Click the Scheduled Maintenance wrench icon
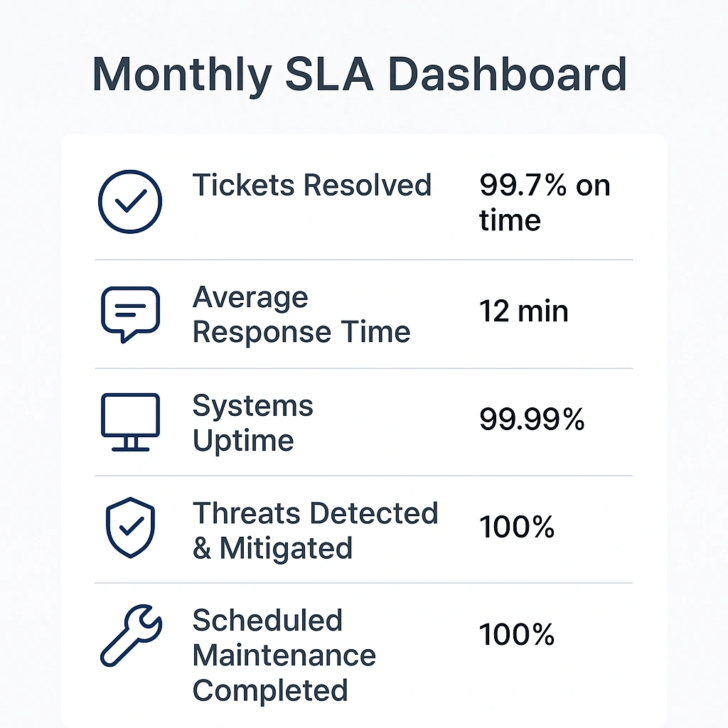 coord(131,636)
